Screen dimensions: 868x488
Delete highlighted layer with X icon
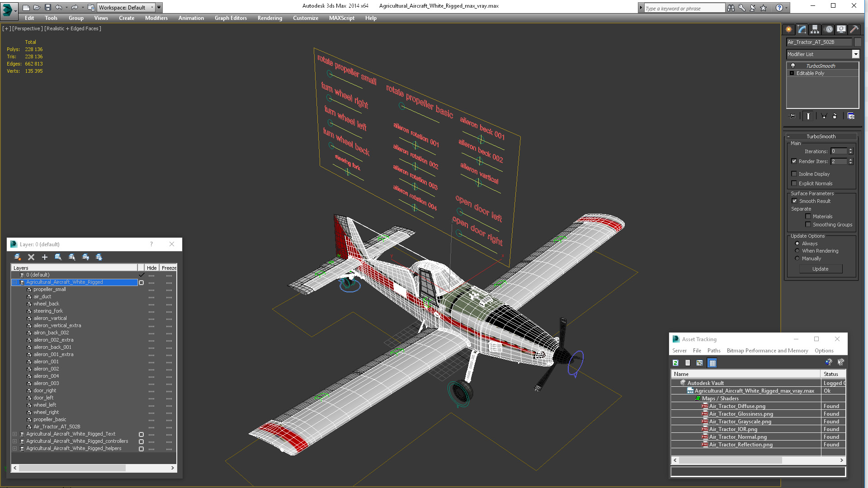pos(31,257)
